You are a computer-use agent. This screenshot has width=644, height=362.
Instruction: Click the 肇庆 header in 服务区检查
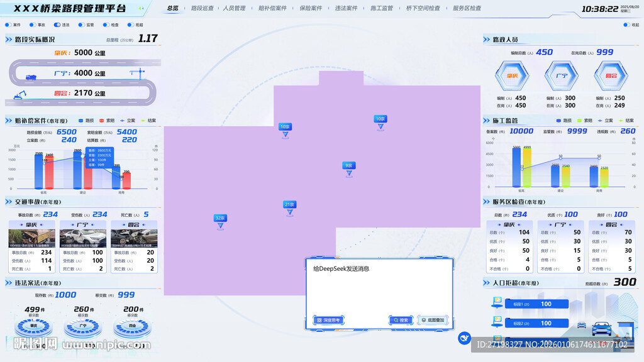click(509, 224)
